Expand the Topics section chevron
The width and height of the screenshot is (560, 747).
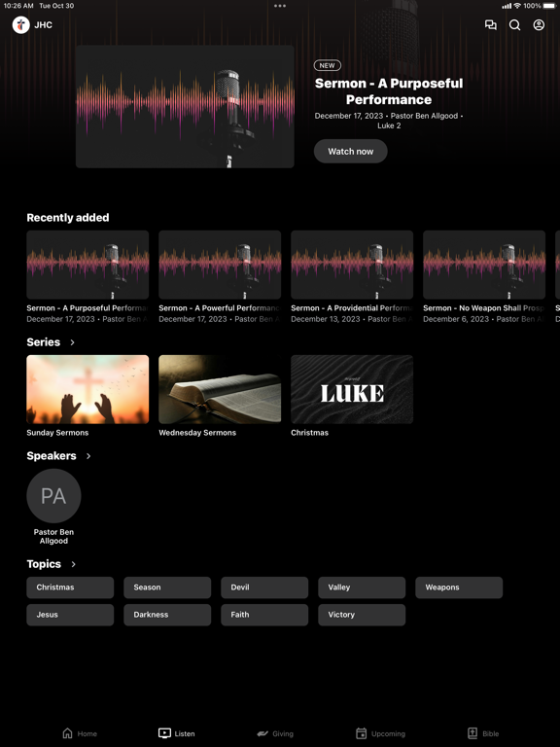click(73, 564)
